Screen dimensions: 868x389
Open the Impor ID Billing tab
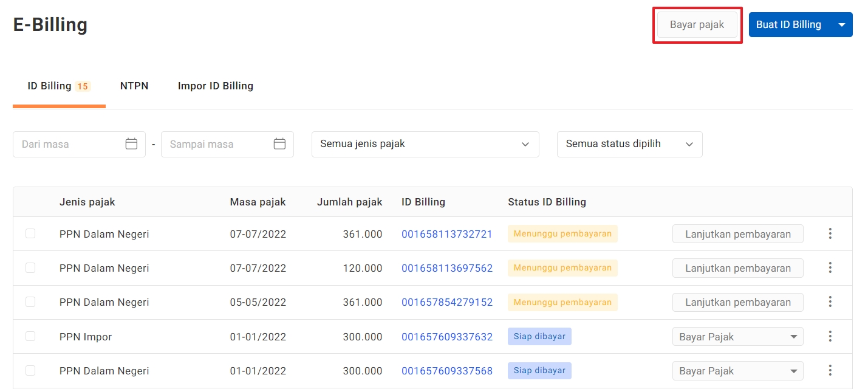tap(215, 86)
